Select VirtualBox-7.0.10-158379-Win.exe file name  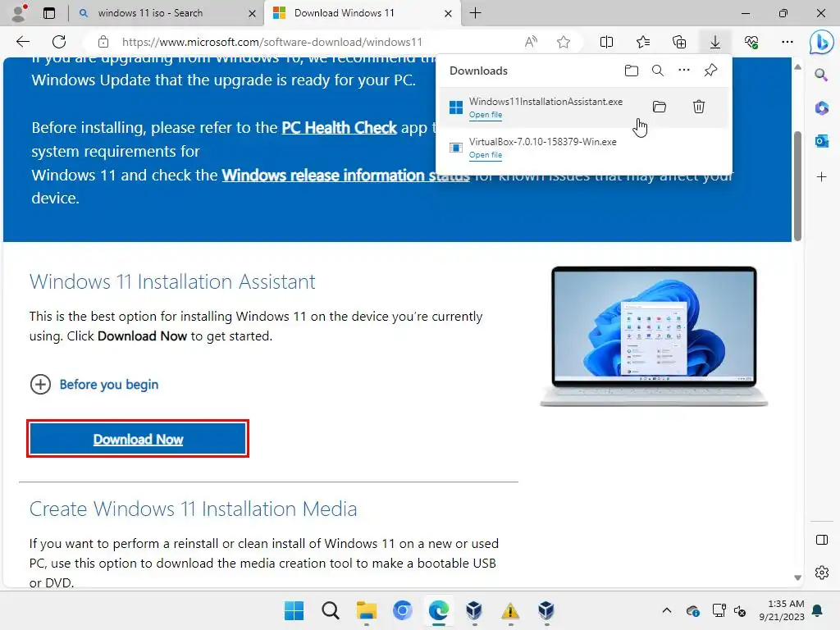(x=543, y=141)
